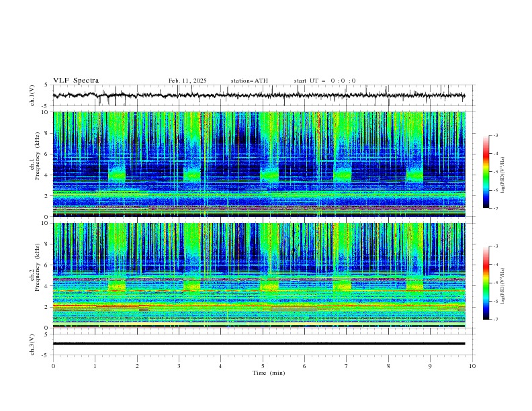Click the "-3" tick on upper colorbar
This screenshot has height=411, width=532.
click(496, 135)
